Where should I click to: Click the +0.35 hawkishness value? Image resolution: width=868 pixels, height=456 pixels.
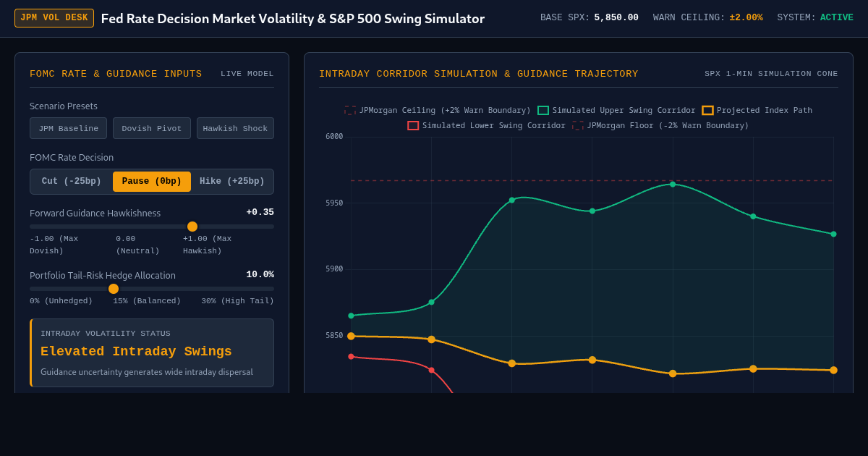pos(260,213)
